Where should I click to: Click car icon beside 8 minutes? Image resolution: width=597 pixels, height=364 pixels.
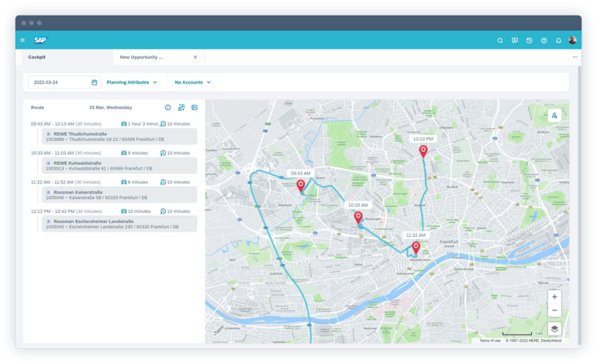(x=124, y=182)
